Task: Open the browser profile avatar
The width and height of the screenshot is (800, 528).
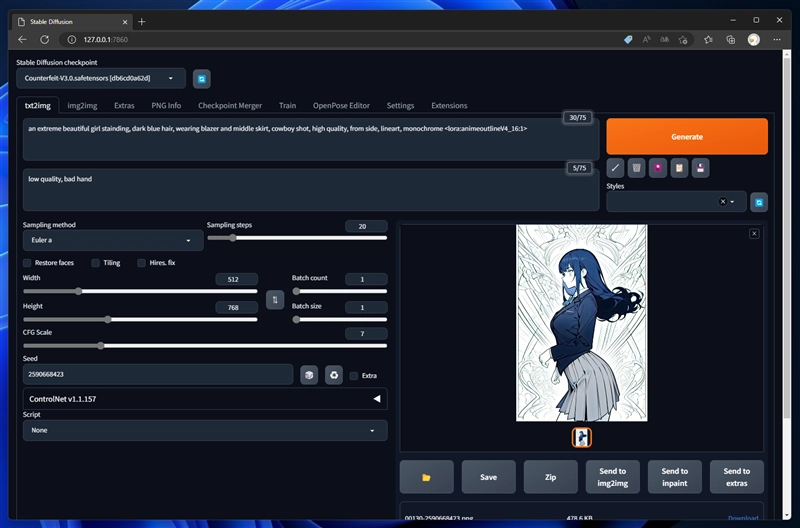Action: pyautogui.click(x=754, y=39)
